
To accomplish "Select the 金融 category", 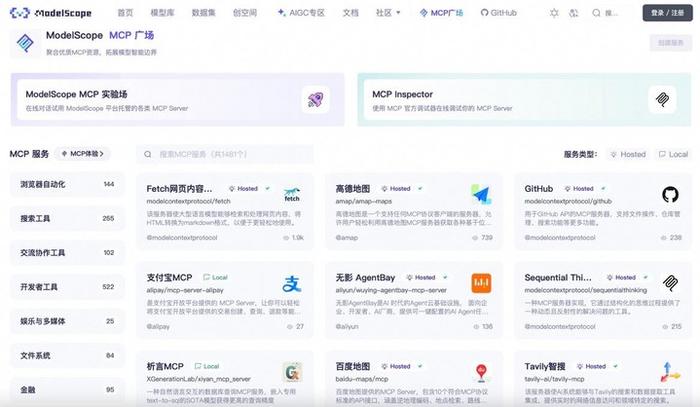I will [67, 390].
